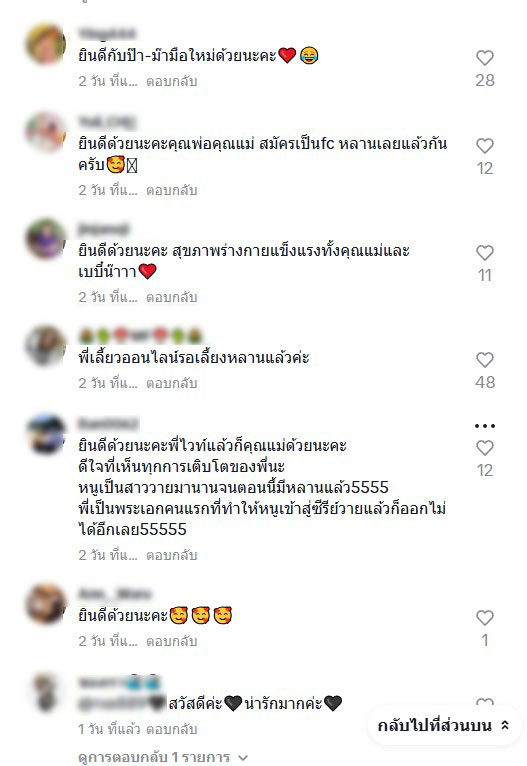Open the three-dot menu on the พี่ไวท์ comment
The height and width of the screenshot is (766, 527).
click(x=485, y=426)
